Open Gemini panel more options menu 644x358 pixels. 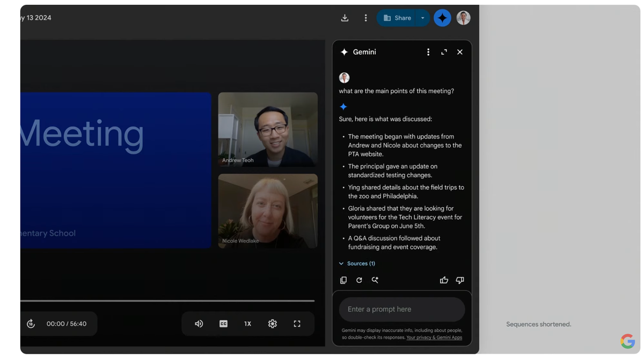(428, 52)
